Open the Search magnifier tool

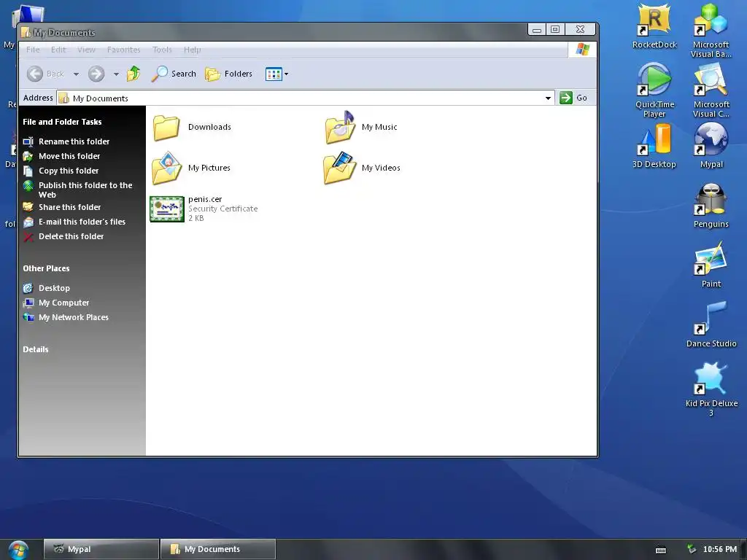[174, 74]
